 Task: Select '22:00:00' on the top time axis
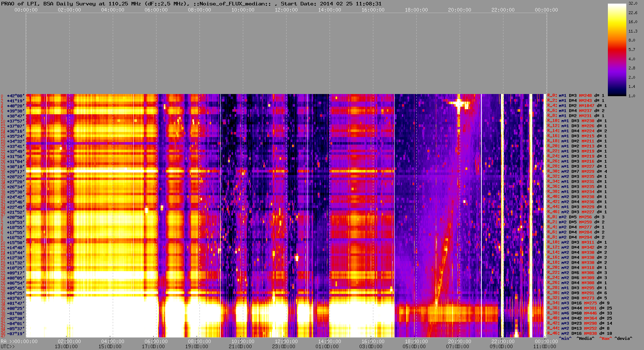coord(503,10)
